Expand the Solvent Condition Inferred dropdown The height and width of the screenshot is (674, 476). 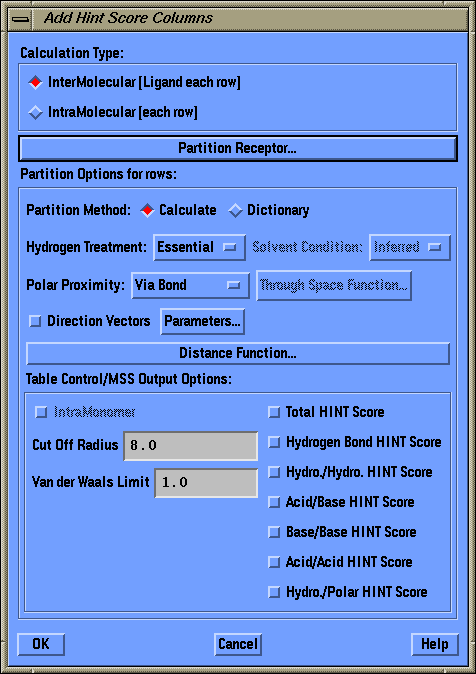pos(410,248)
